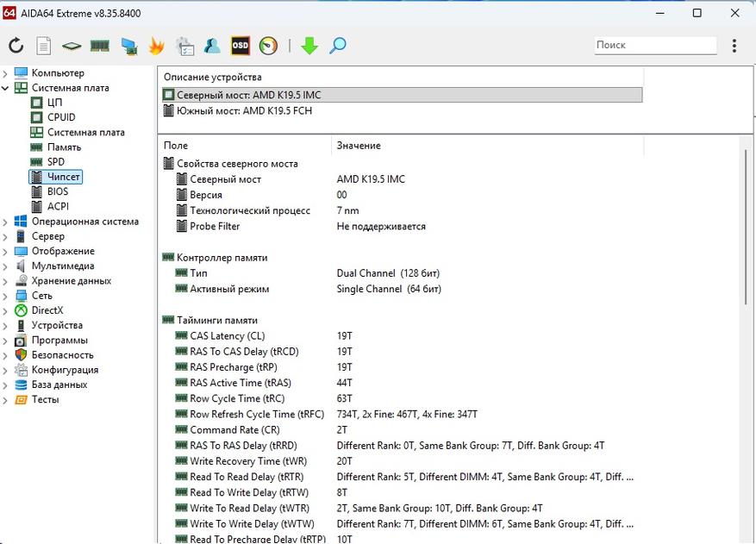Expand the Хранение данных node
The image size is (756, 544).
(x=5, y=281)
